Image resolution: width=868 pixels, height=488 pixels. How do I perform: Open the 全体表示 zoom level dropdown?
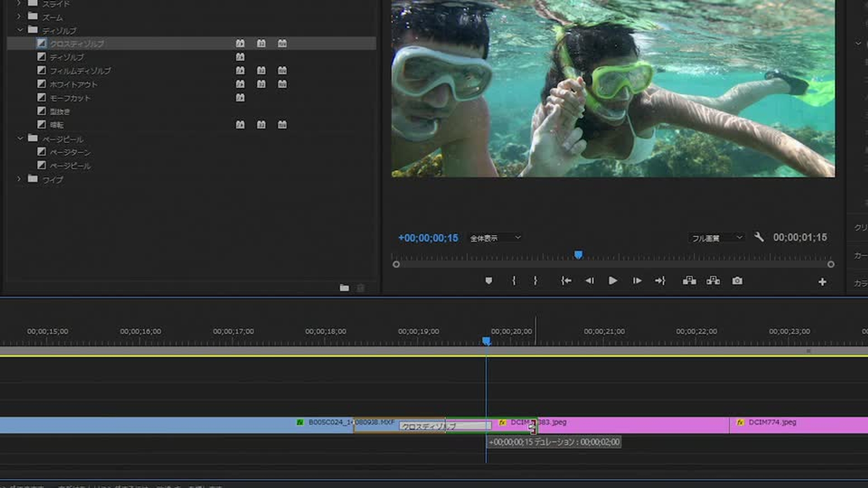point(495,238)
